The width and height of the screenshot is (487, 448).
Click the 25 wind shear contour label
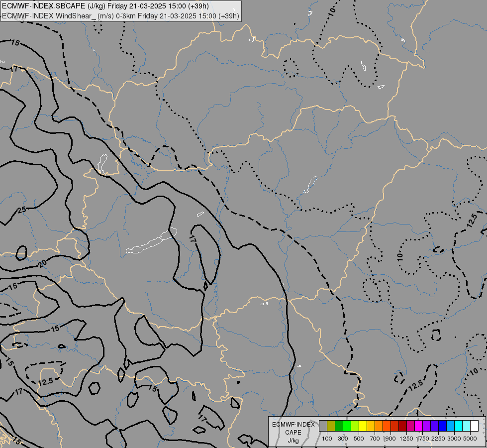click(21, 210)
